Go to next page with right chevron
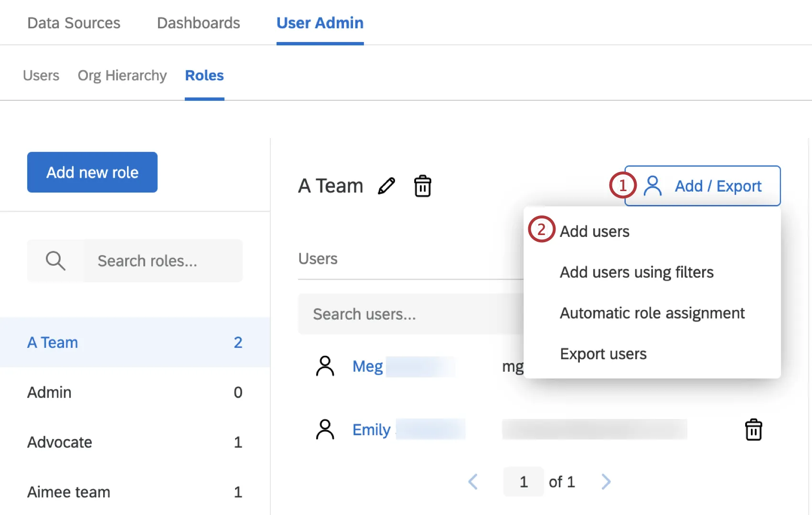 click(606, 482)
